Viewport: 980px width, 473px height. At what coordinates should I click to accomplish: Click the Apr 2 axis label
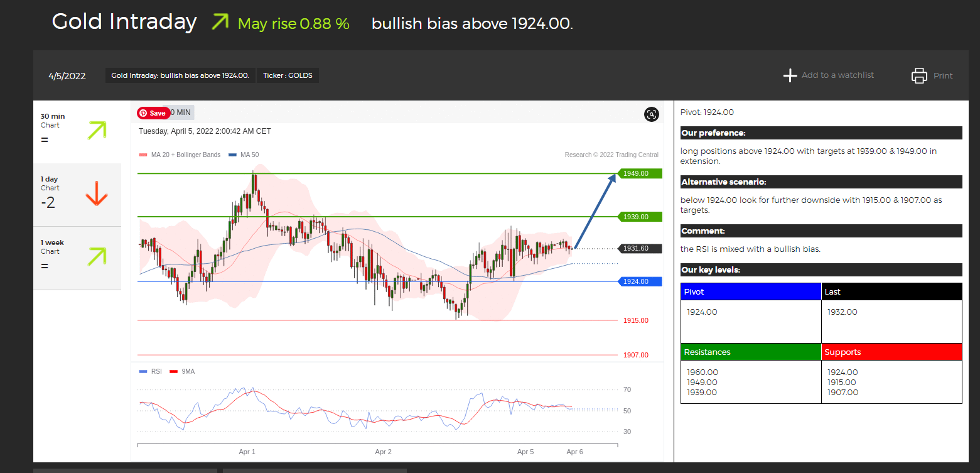click(384, 452)
